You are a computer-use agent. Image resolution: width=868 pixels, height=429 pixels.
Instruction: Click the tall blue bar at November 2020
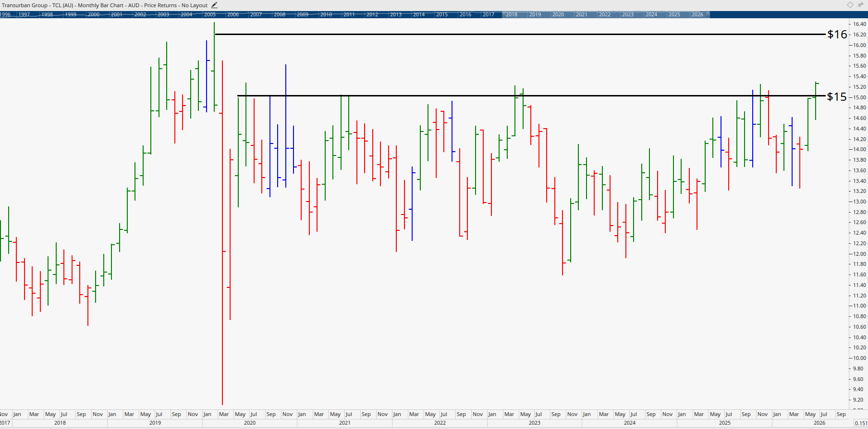(286, 126)
